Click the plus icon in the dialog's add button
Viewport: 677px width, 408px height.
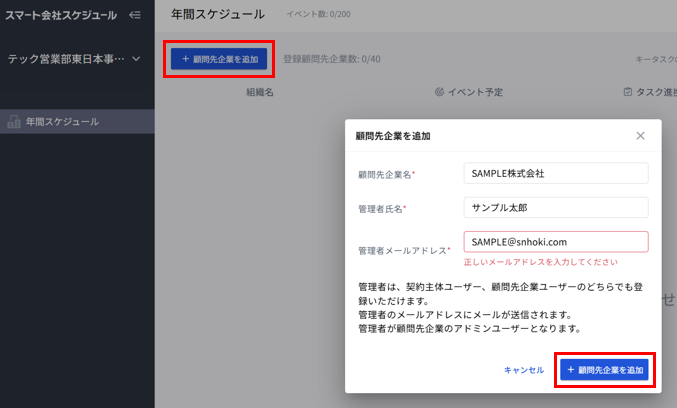pyautogui.click(x=571, y=370)
